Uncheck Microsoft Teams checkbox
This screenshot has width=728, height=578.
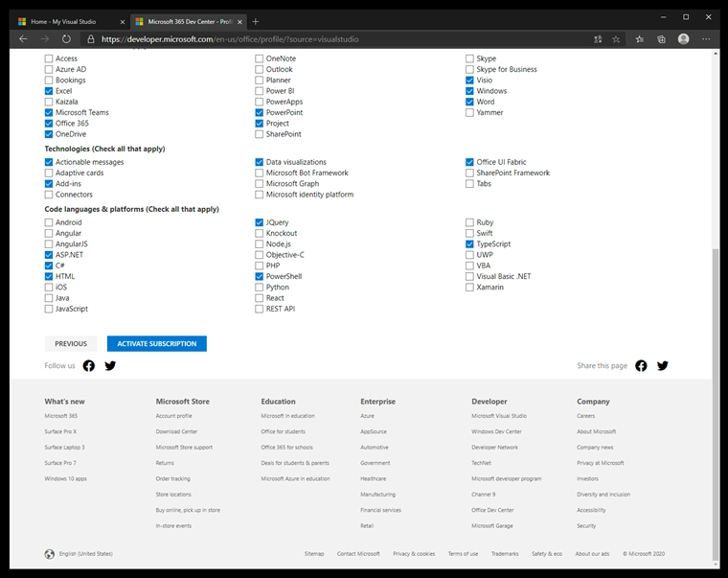point(49,112)
